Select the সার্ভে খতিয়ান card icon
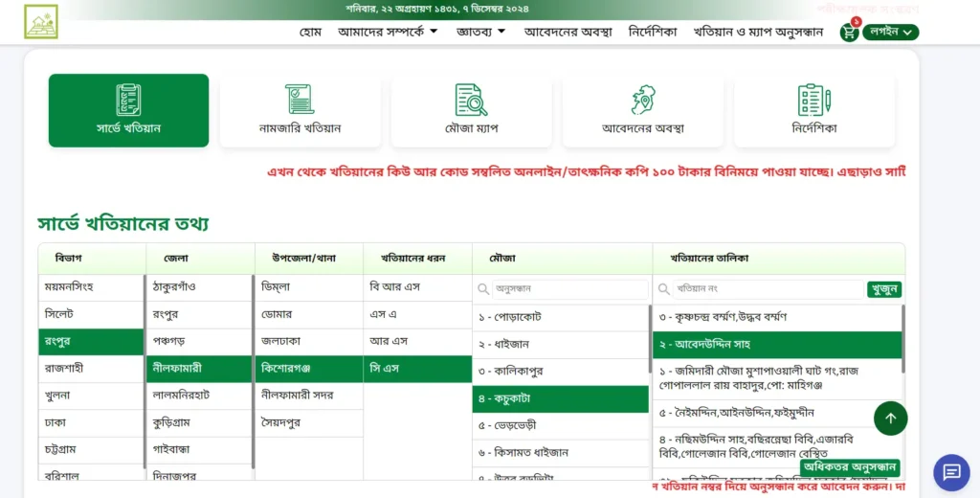This screenshot has width=980, height=498. 128,100
